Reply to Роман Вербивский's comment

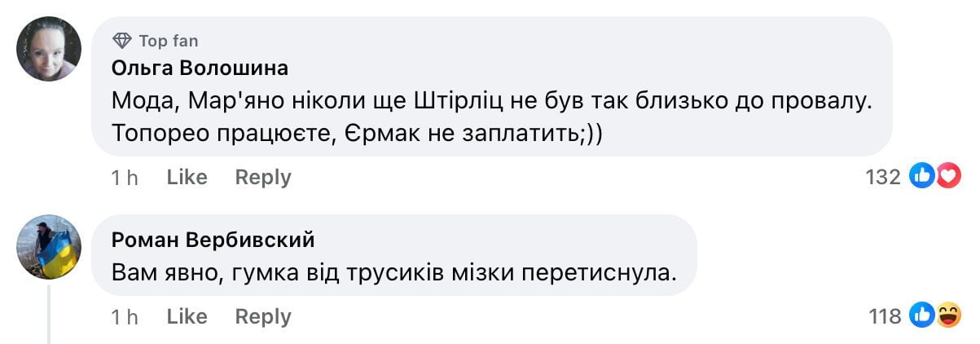tap(263, 316)
